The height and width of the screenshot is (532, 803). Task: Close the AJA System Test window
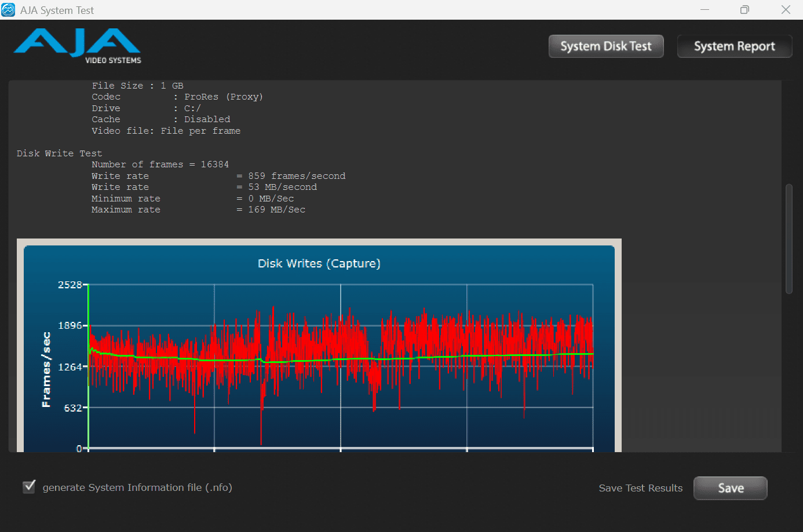(x=786, y=10)
